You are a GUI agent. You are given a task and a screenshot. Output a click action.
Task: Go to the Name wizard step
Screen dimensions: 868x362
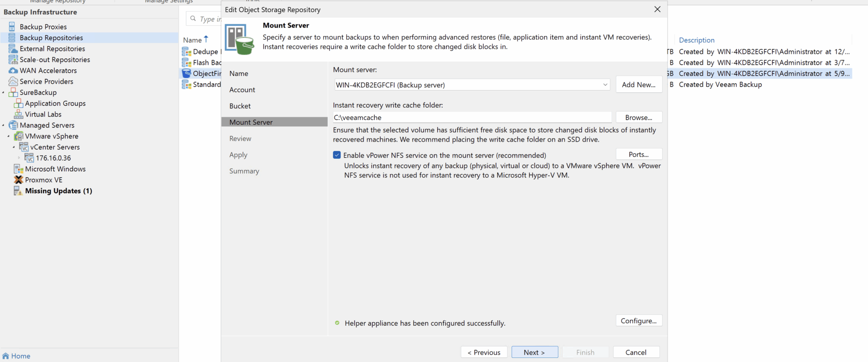coord(239,73)
